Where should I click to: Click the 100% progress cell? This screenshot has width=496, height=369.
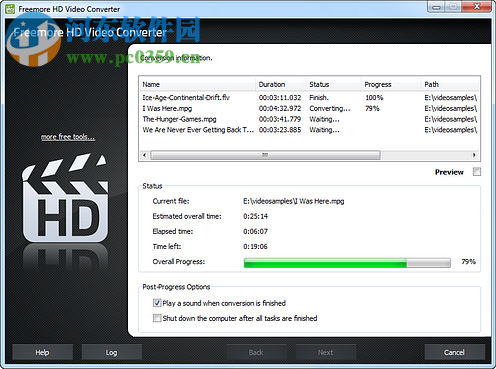[374, 98]
